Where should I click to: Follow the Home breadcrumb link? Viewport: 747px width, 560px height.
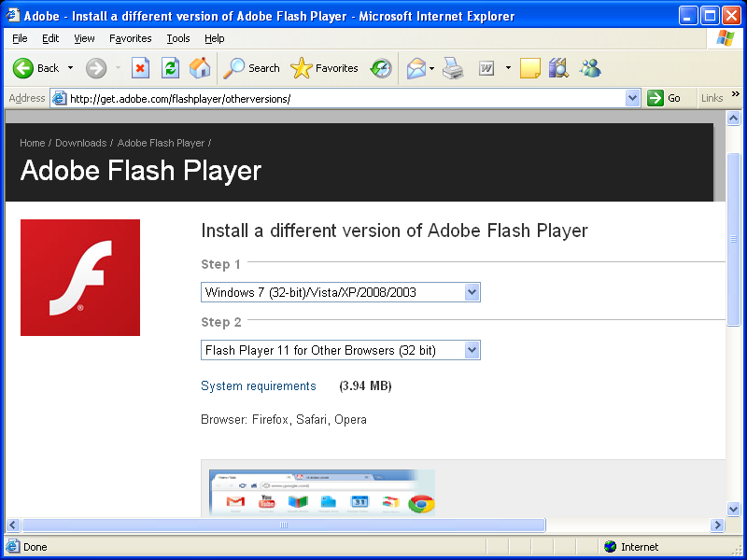(x=33, y=143)
